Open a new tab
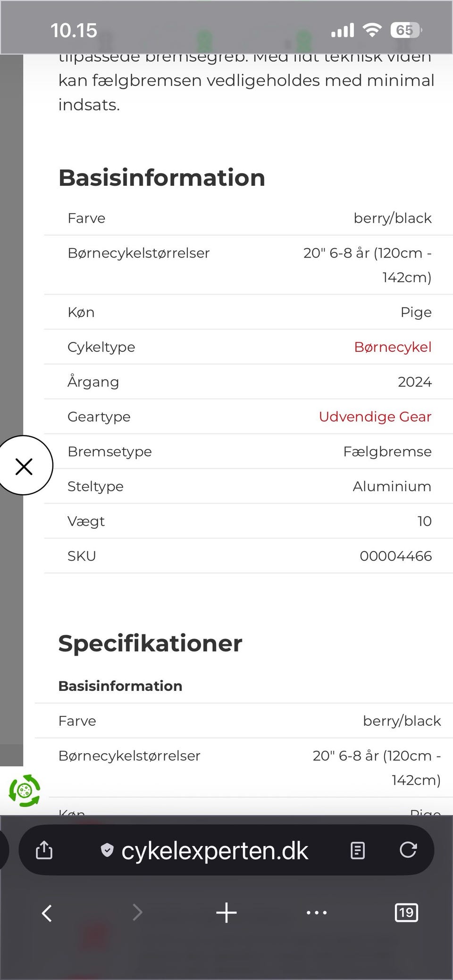This screenshot has width=453, height=980. (226, 913)
